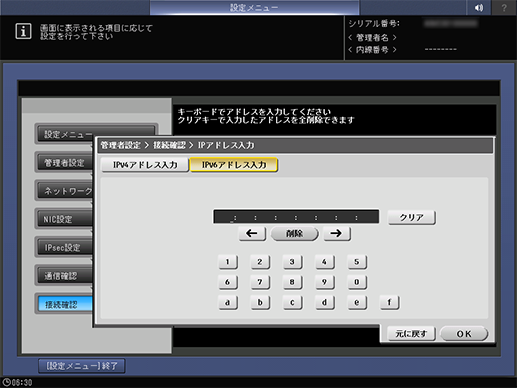Tap keypad digit 3
This screenshot has width=517, height=388.
[x=292, y=262]
